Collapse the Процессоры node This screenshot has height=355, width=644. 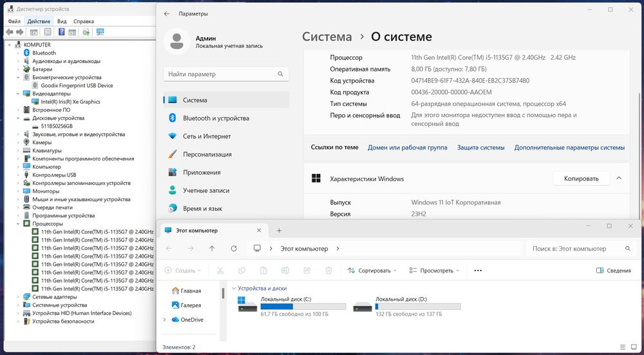pyautogui.click(x=18, y=224)
